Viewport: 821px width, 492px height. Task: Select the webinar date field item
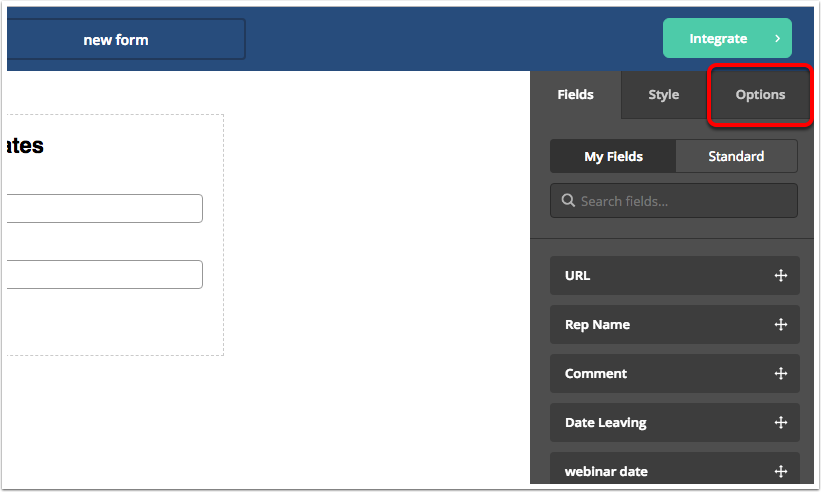point(674,468)
